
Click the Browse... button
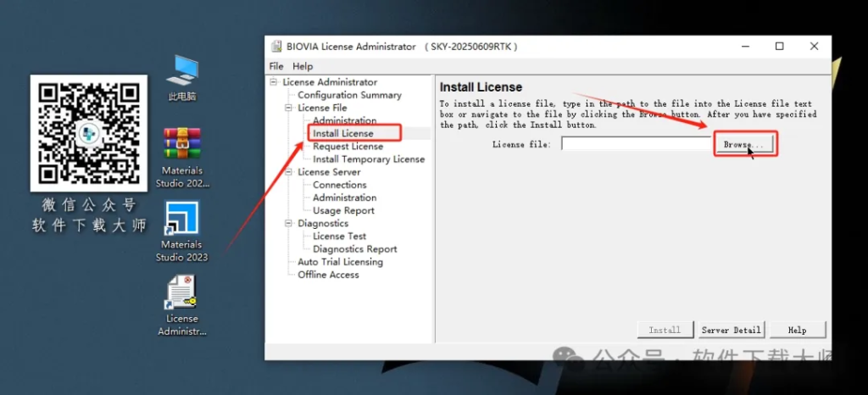point(743,145)
